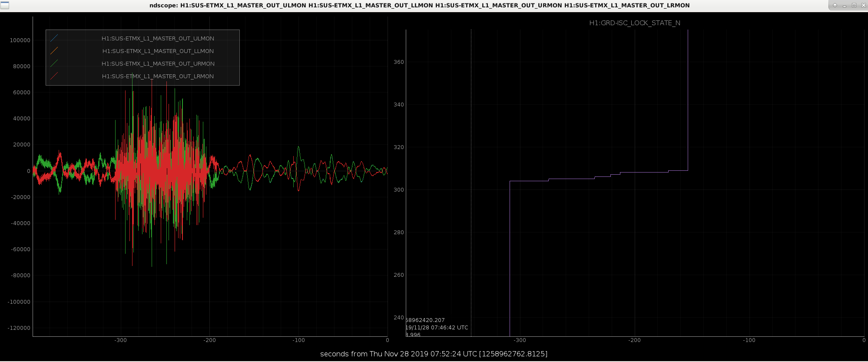Click the 360 tick on lock state axis
Screen dimensions: 868x362
[x=398, y=62]
